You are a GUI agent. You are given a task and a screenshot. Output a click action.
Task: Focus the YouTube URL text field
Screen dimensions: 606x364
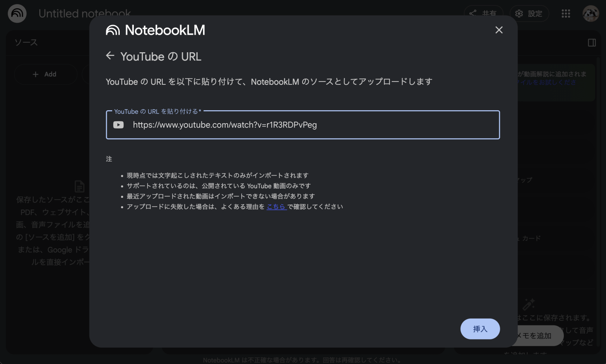(310, 125)
